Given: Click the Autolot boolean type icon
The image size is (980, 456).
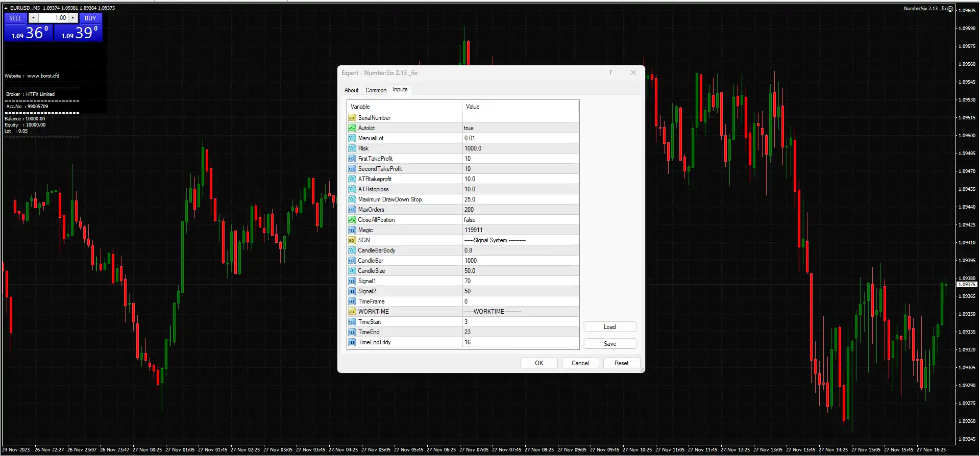Looking at the screenshot, I should 352,128.
